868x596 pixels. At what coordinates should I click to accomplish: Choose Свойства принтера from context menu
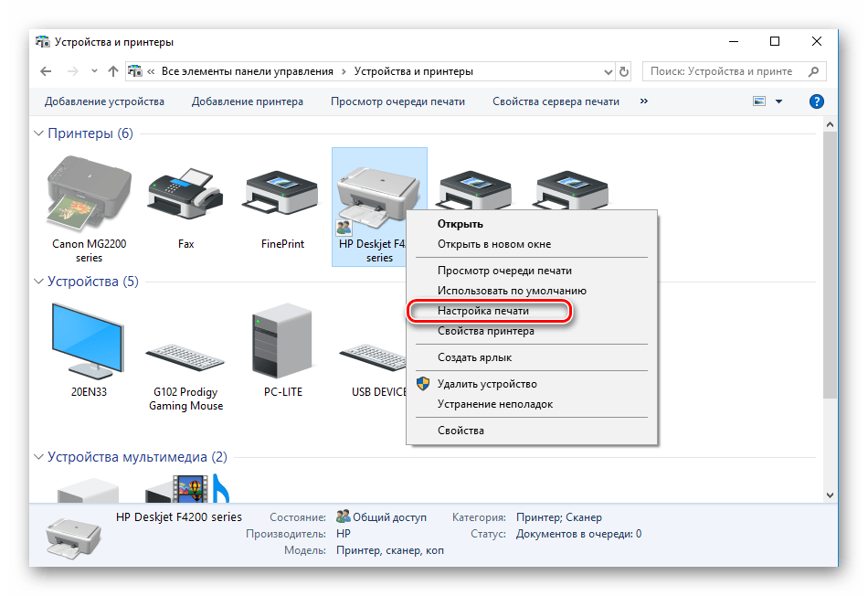click(x=485, y=331)
